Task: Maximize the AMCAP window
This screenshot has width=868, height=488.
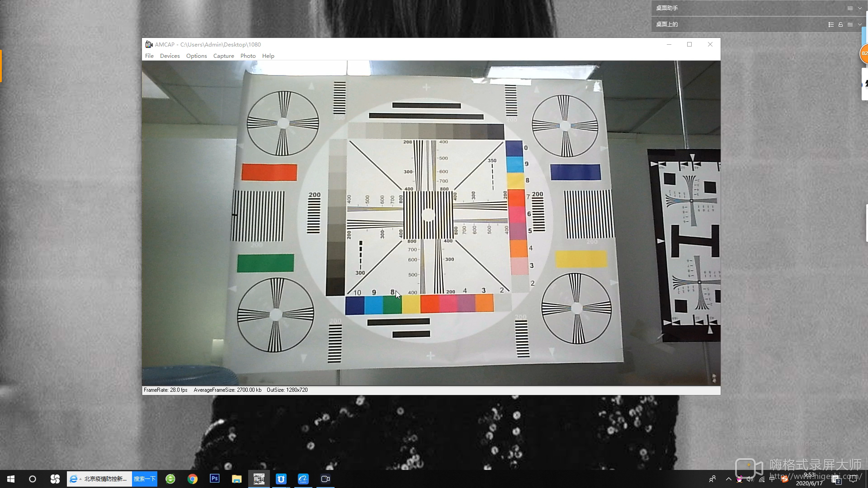Action: [689, 44]
